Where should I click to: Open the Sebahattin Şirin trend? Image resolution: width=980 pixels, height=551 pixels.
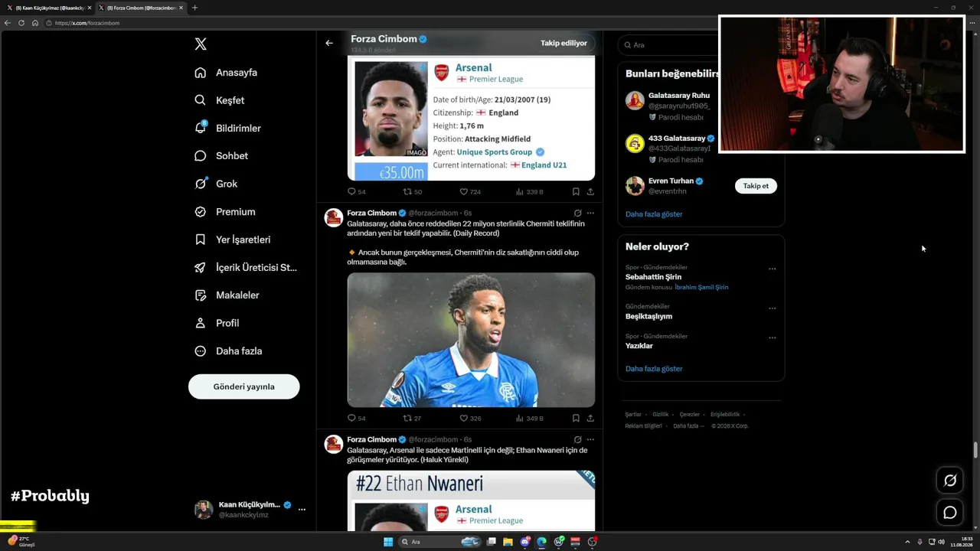coord(653,277)
